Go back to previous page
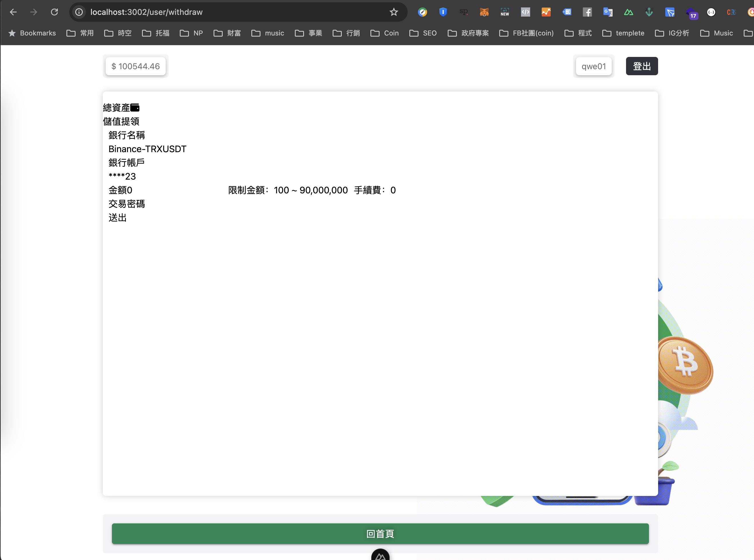 click(13, 12)
